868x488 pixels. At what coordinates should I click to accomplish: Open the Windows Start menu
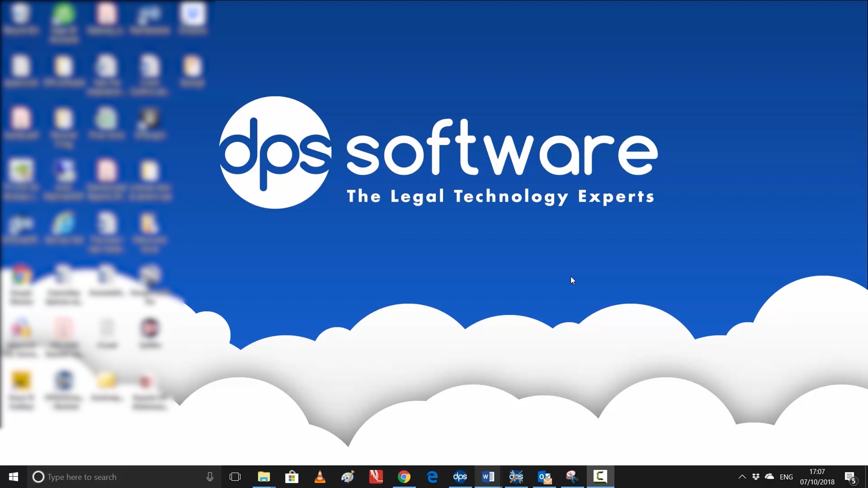(13, 477)
